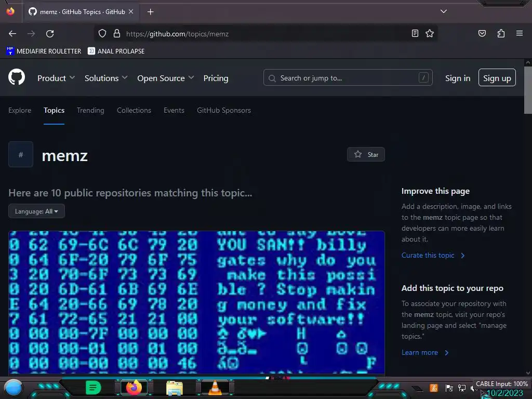The width and height of the screenshot is (532, 399).
Task: Click the scrollbar down arrow
Action: point(528,373)
